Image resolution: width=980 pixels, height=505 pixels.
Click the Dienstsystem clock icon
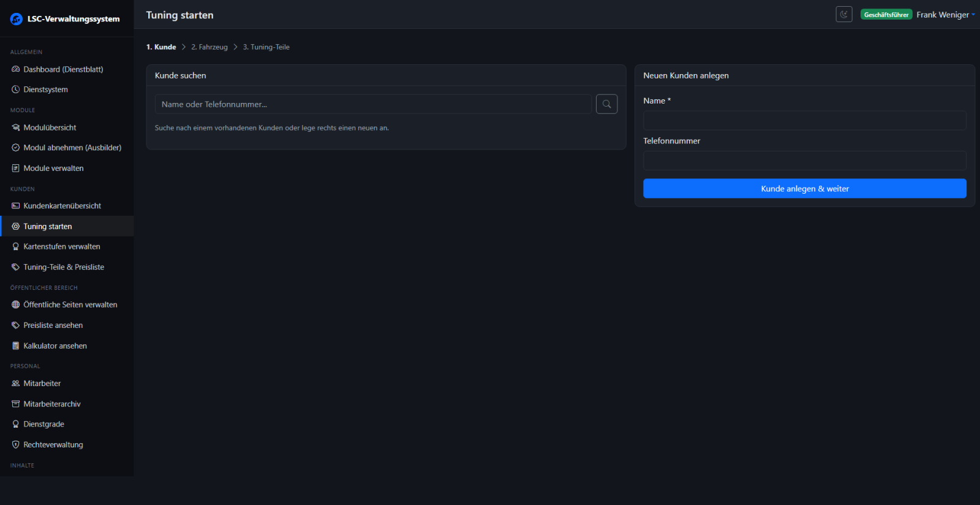pos(16,89)
